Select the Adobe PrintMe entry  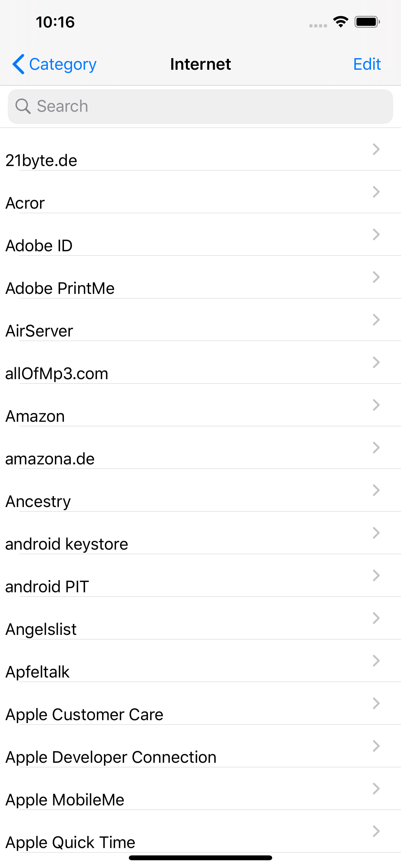click(x=200, y=277)
